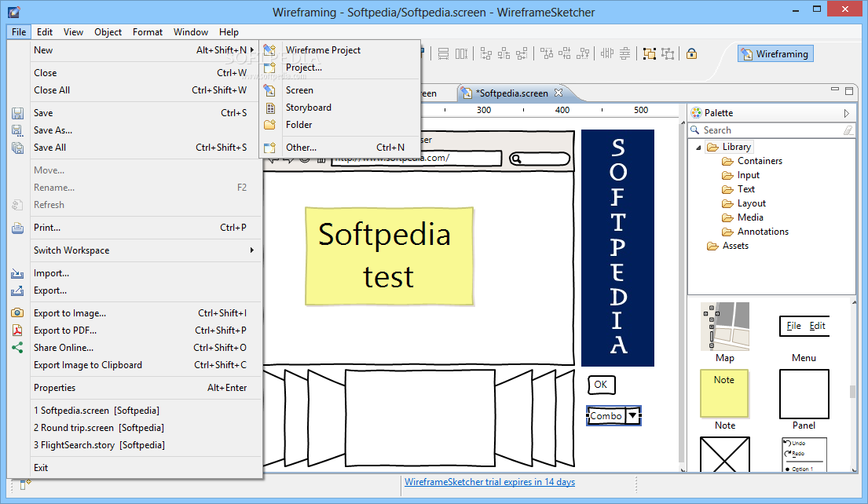Open the Help menu

coord(229,32)
